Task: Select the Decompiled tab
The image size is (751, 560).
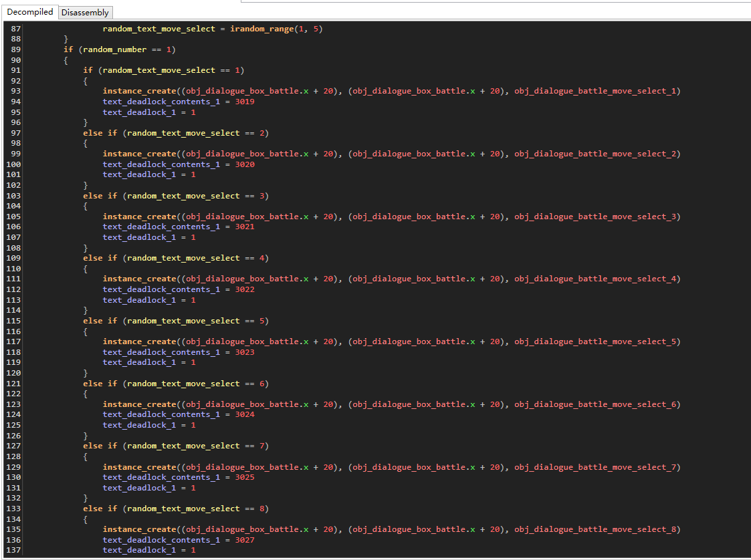Action: (x=30, y=12)
